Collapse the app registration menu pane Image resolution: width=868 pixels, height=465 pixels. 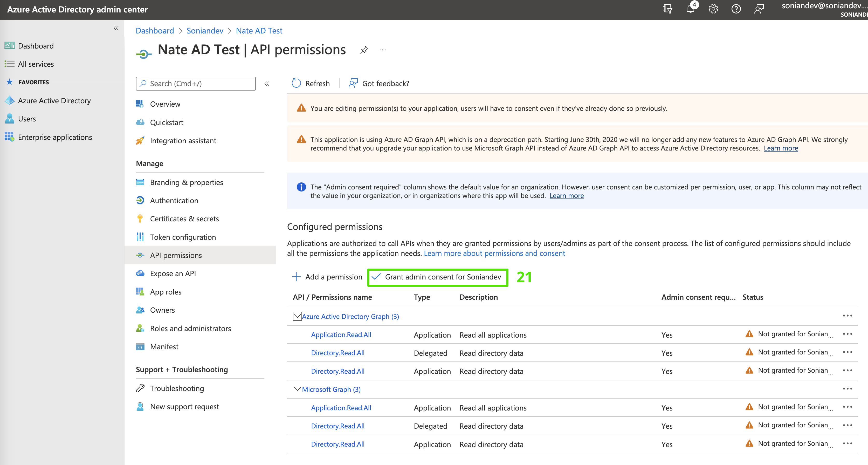point(266,84)
